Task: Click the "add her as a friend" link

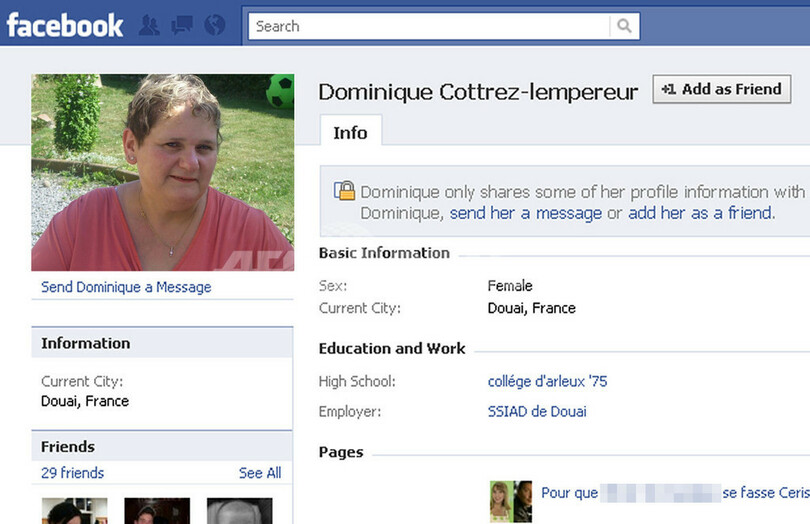Action: click(x=699, y=213)
